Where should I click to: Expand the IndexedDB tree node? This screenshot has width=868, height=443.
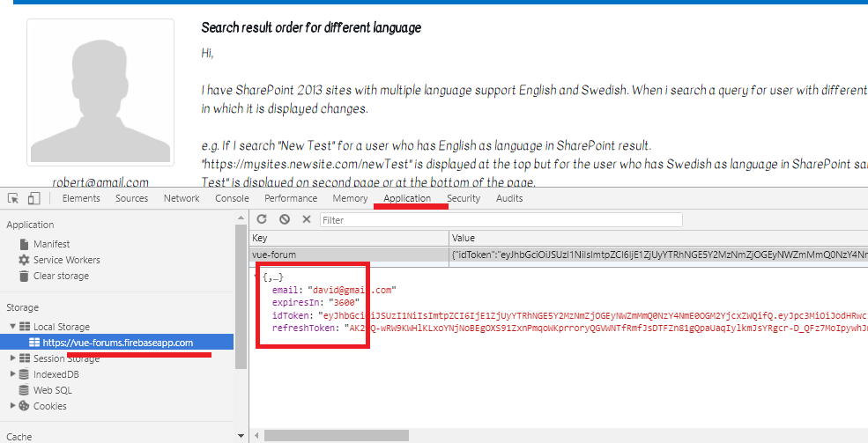(12, 374)
